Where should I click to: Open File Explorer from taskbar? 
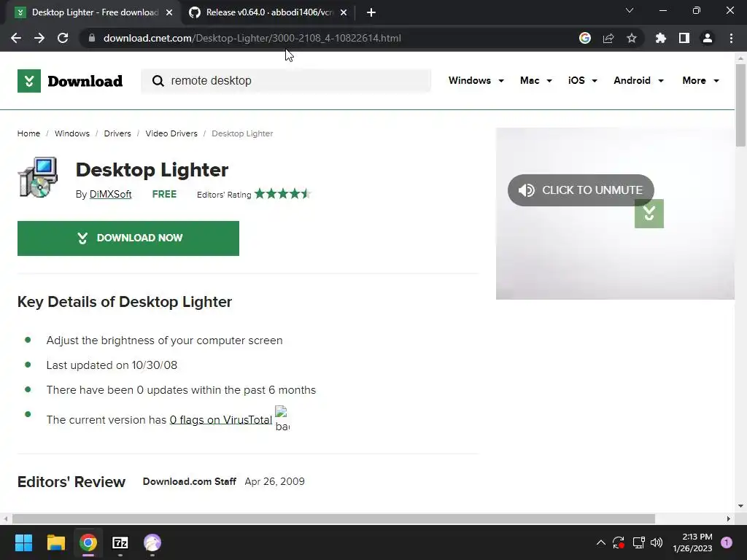coord(55,542)
